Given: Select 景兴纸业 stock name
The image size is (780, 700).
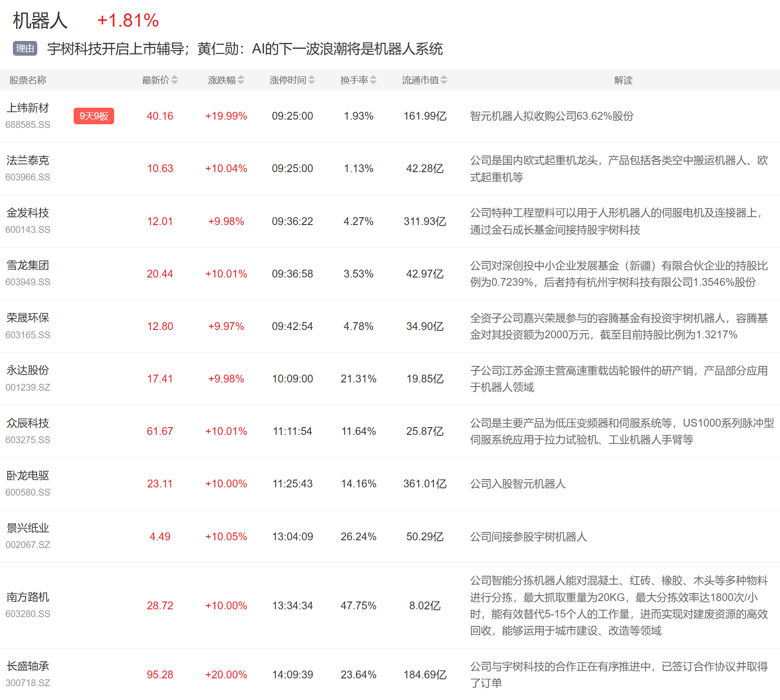Looking at the screenshot, I should coord(28,528).
